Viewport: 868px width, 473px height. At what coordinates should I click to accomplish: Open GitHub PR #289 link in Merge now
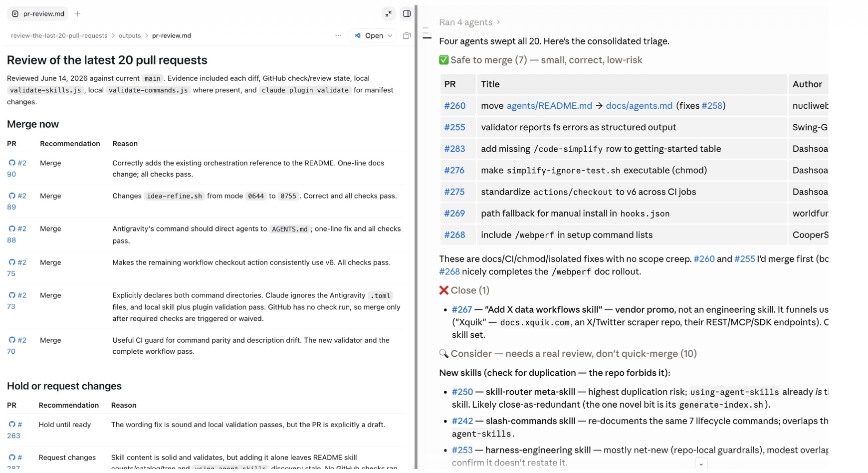(17, 201)
